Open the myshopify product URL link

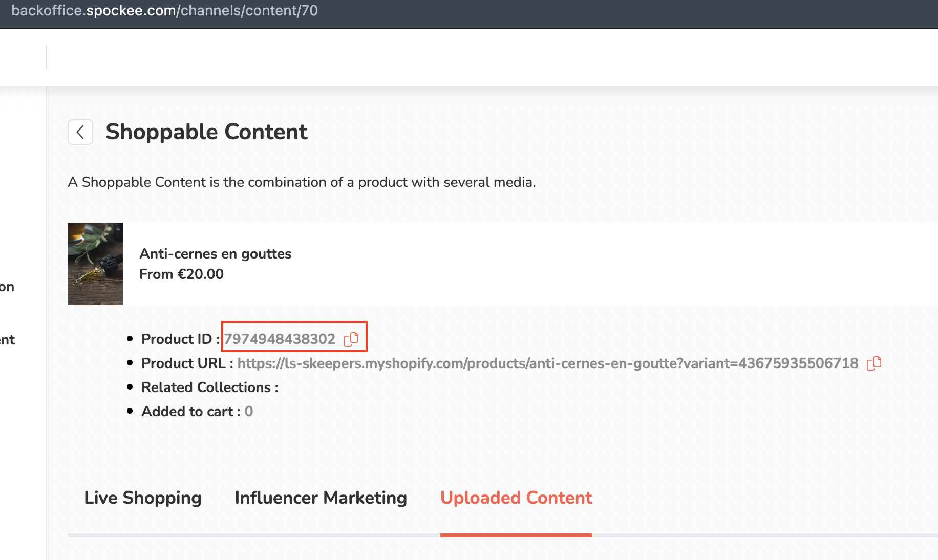click(x=547, y=363)
